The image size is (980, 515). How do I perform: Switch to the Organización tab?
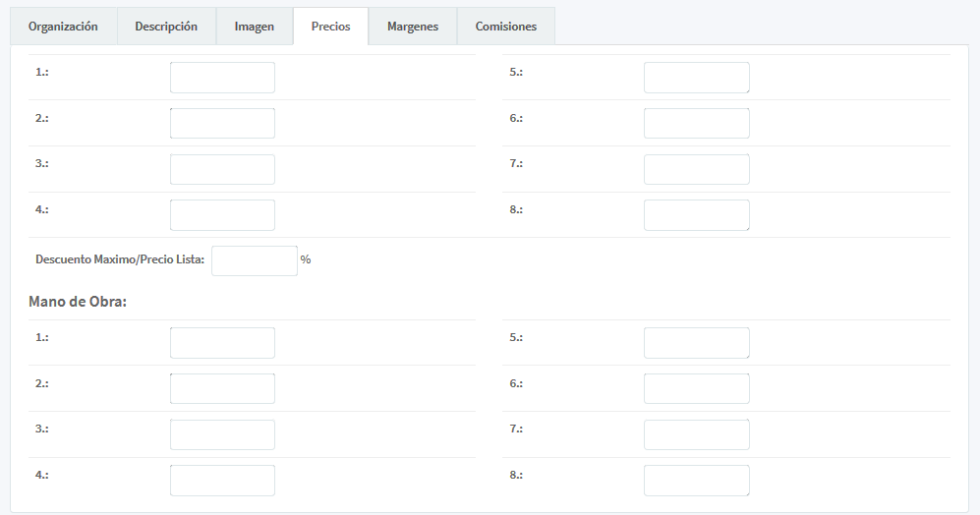tap(63, 27)
